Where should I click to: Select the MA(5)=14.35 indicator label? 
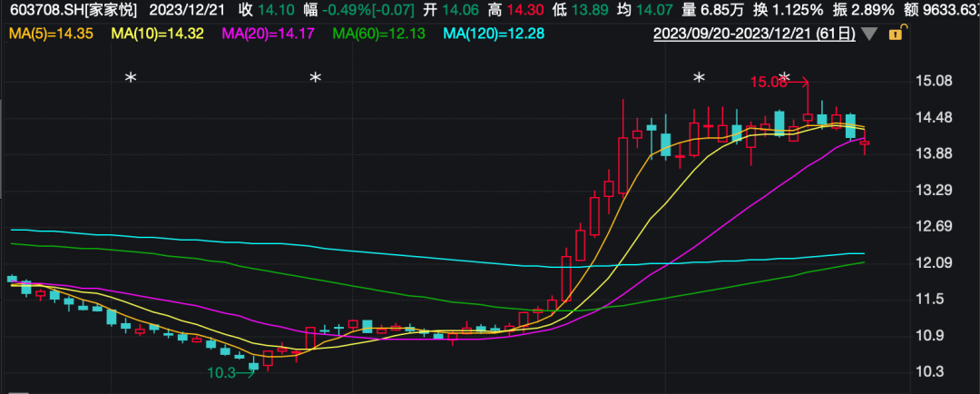[x=52, y=34]
